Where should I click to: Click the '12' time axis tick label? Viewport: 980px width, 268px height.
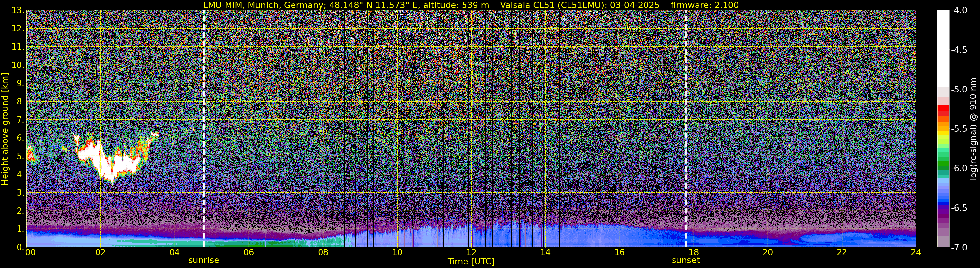471,252
